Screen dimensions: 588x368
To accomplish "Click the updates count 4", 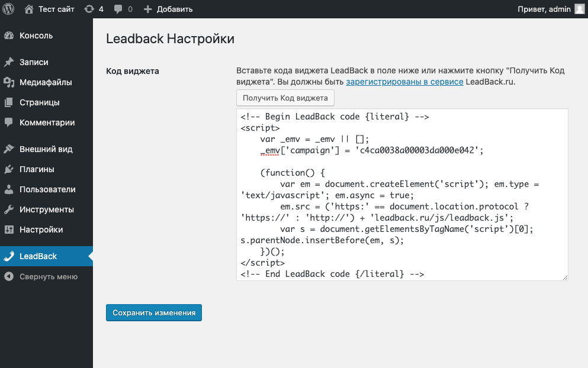I will tap(101, 9).
